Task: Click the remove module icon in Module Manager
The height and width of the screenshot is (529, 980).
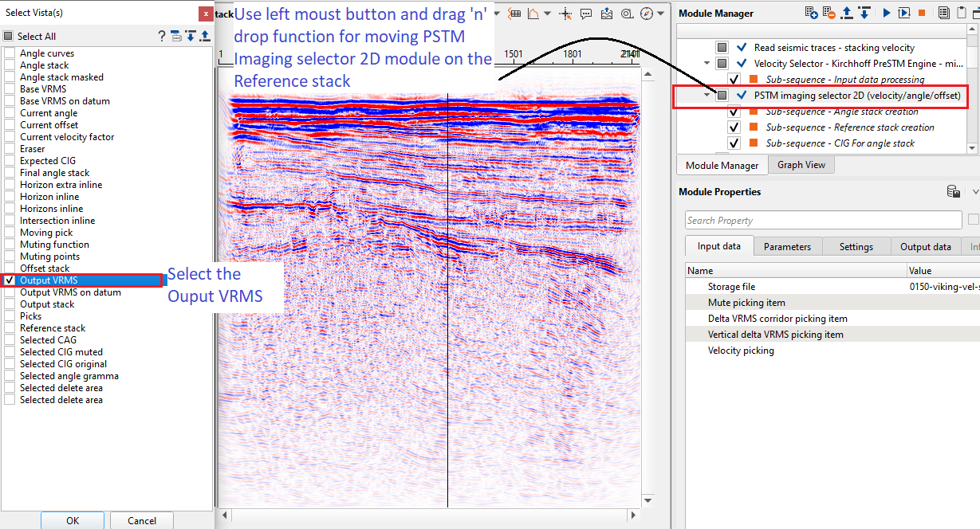Action: pos(829,13)
